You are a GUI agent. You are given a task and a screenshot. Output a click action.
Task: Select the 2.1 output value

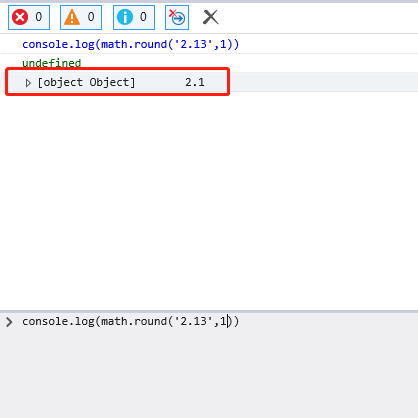195,82
